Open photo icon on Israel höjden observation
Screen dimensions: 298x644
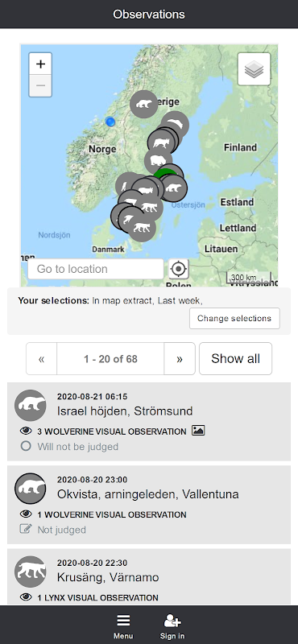pos(198,431)
